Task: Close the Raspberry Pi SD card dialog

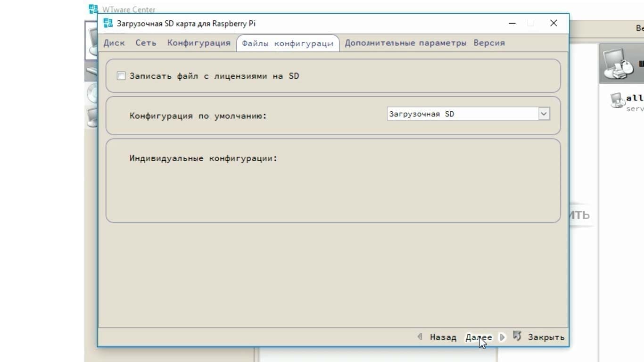Action: 553,23
